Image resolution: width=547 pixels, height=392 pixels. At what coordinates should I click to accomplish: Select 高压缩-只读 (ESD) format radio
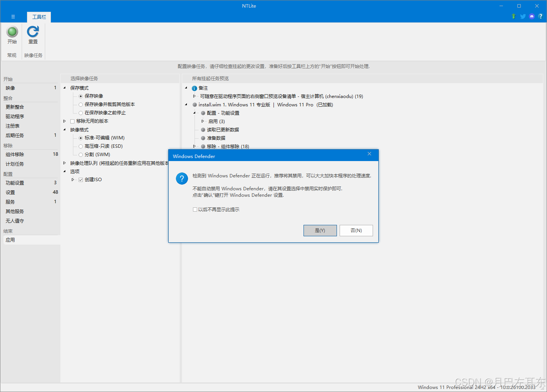click(x=81, y=146)
